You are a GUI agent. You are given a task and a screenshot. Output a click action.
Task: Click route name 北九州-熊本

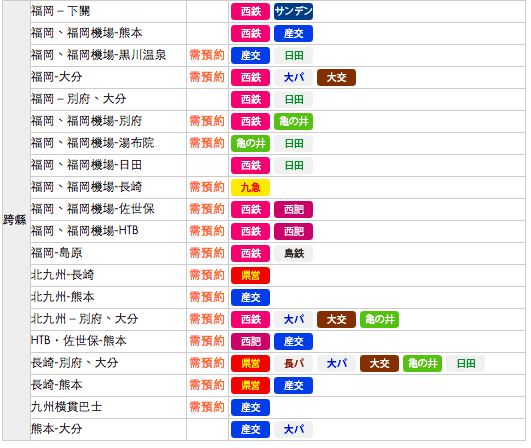(x=62, y=297)
